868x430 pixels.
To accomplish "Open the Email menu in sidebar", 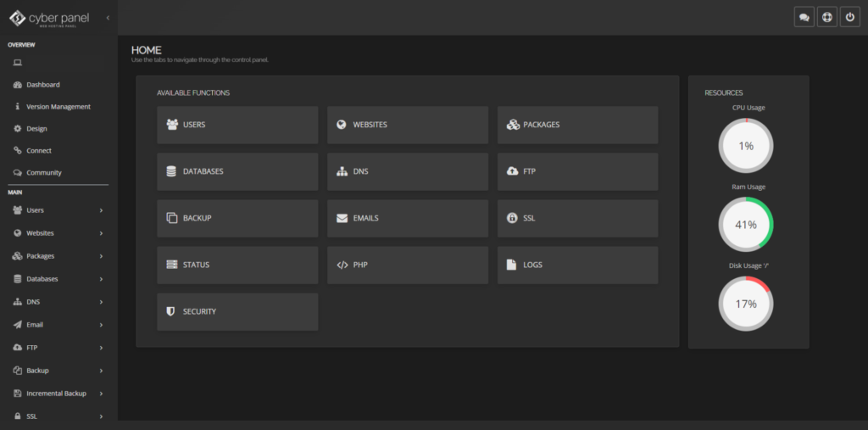I will click(x=35, y=325).
